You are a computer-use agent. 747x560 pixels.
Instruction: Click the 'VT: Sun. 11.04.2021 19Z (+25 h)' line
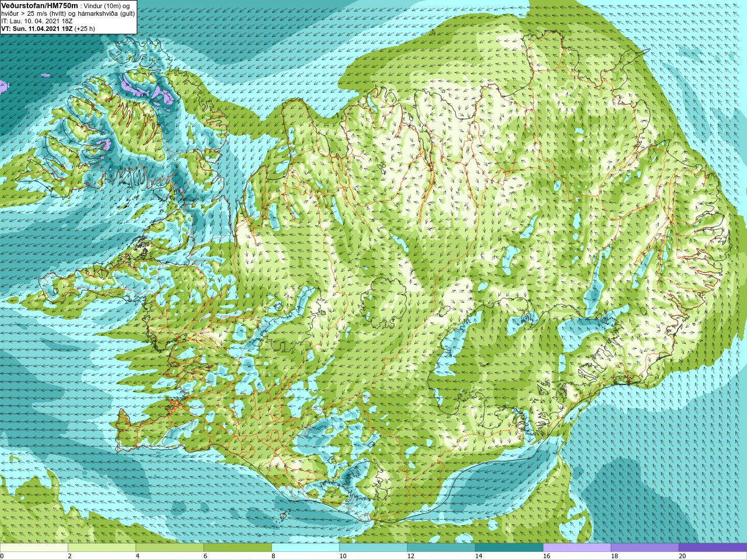(x=48, y=28)
